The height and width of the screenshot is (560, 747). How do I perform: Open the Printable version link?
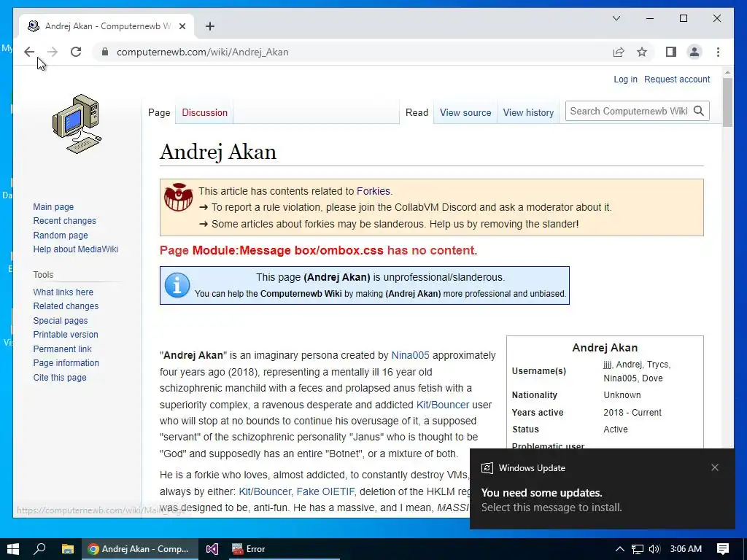[65, 334]
